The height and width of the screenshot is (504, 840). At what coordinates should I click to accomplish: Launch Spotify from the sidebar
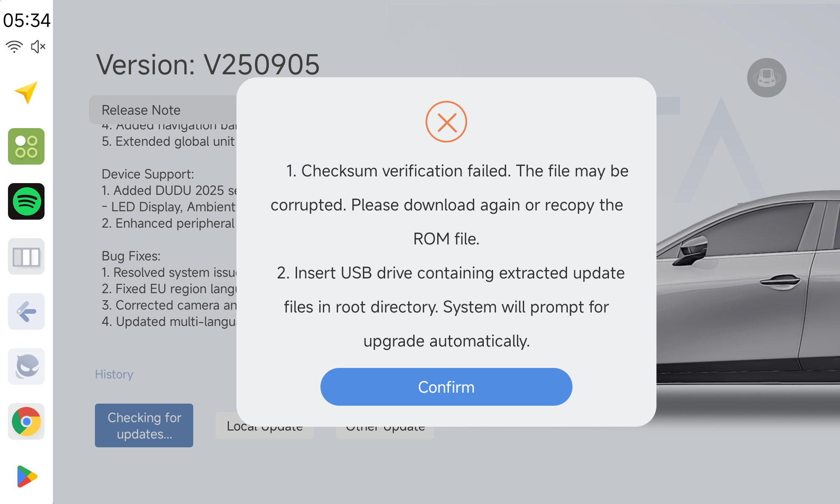pos(26,201)
